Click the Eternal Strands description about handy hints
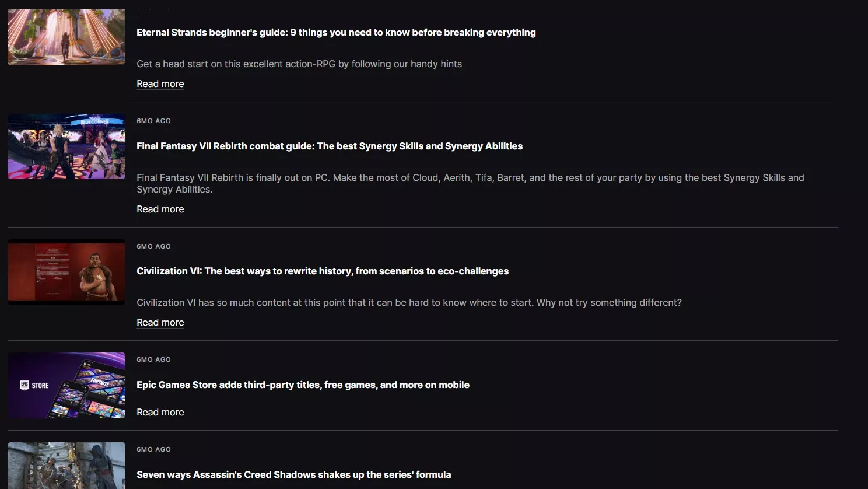The image size is (868, 489). coord(299,64)
